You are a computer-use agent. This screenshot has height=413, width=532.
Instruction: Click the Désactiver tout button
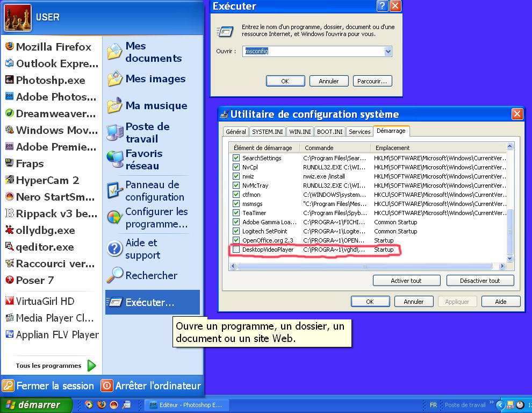coord(480,281)
